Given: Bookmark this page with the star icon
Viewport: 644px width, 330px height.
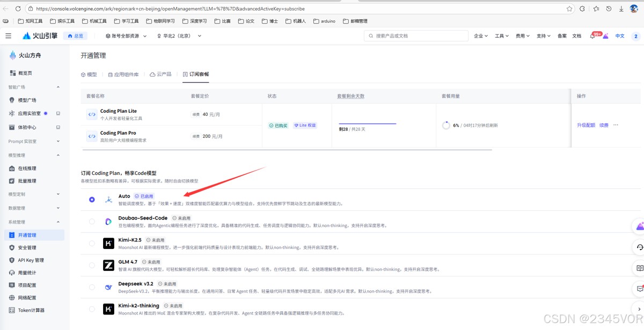Looking at the screenshot, I should click(x=569, y=9).
